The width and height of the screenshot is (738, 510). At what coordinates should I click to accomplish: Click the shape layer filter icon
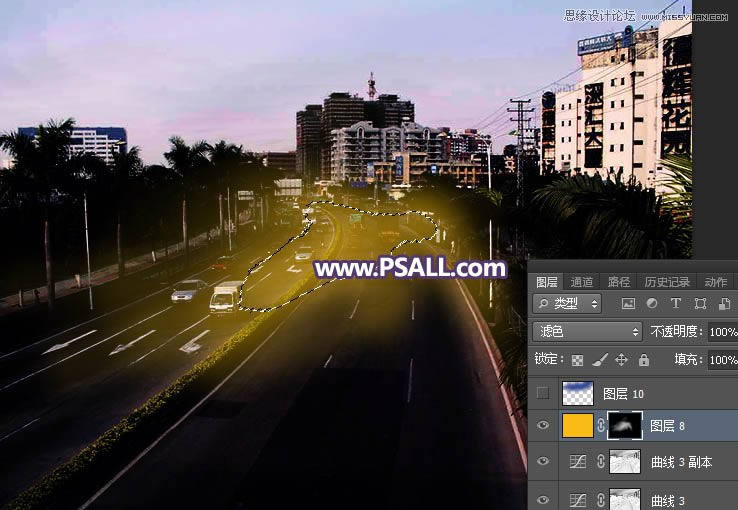(699, 303)
